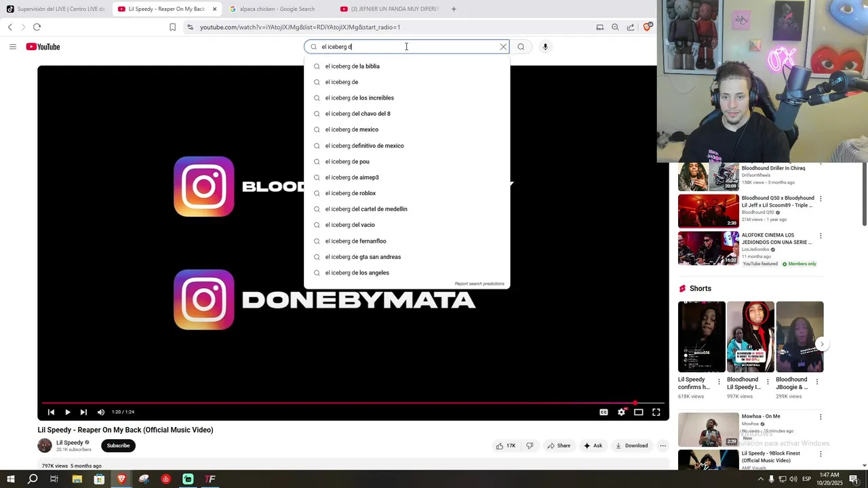Open options for Bloodhound Q50 x Bloodyhound video
Image resolution: width=868 pixels, height=488 pixels.
pos(821,199)
